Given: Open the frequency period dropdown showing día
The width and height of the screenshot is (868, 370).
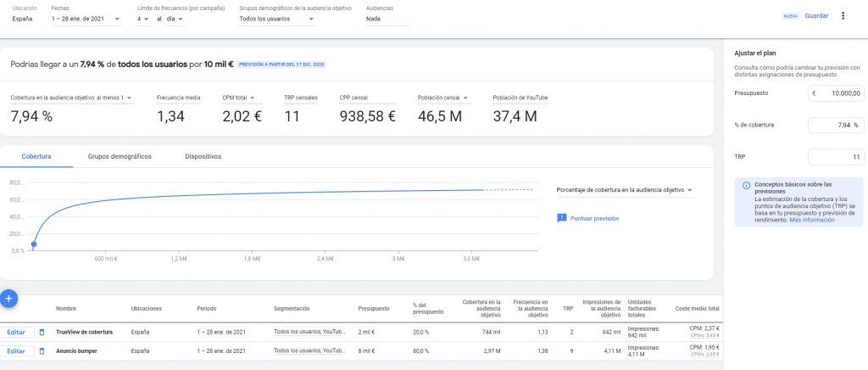Looking at the screenshot, I should pos(175,19).
